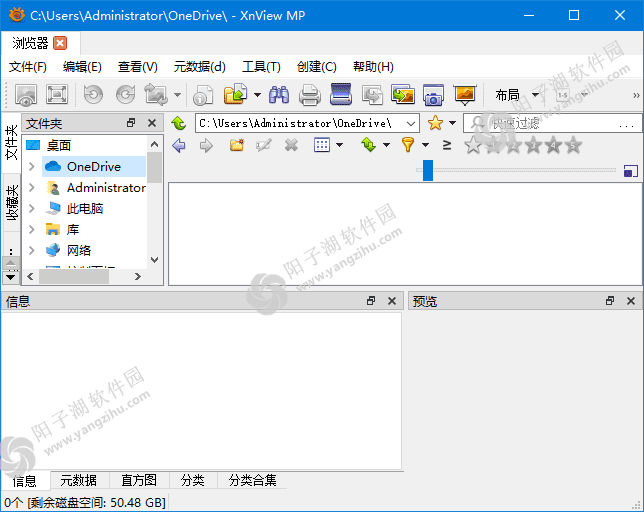The height and width of the screenshot is (512, 644).
Task: Switch to the 元数据 info tab
Action: tap(78, 480)
